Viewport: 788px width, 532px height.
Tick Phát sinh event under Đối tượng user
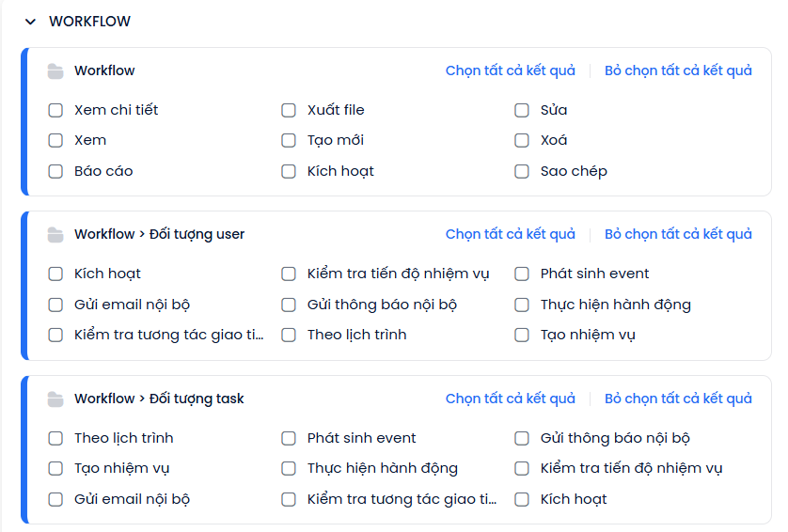click(522, 274)
